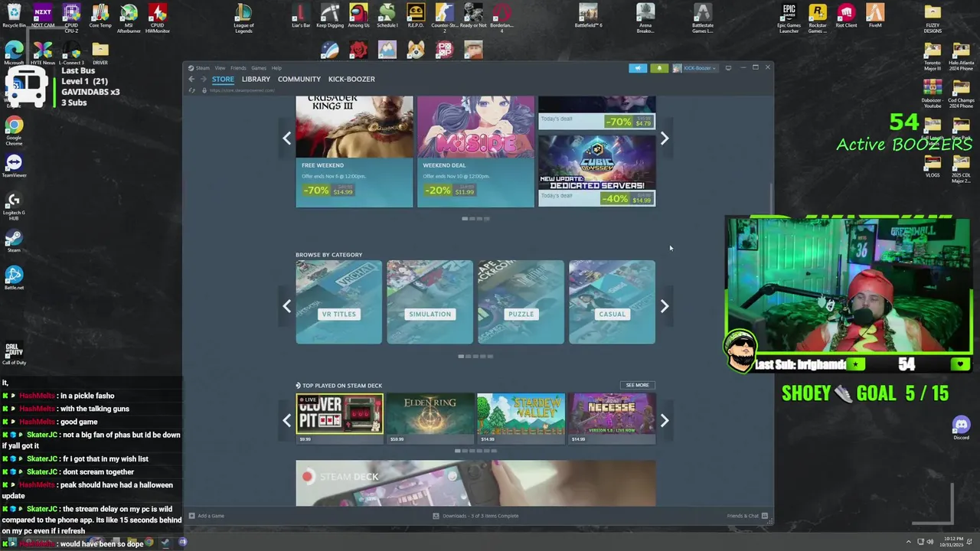980x551 pixels.
Task: Browse the Simulation category
Action: click(x=430, y=302)
